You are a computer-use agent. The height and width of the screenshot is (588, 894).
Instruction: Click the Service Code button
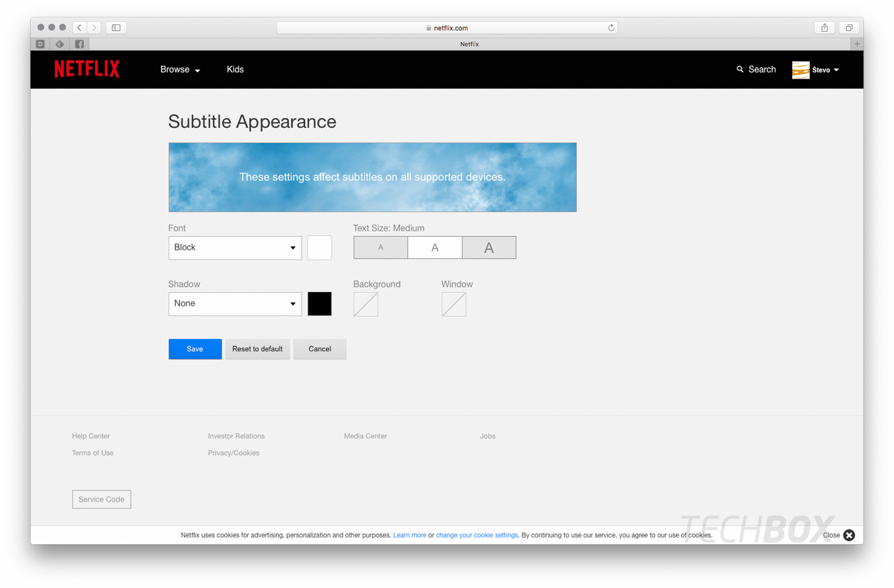[102, 499]
